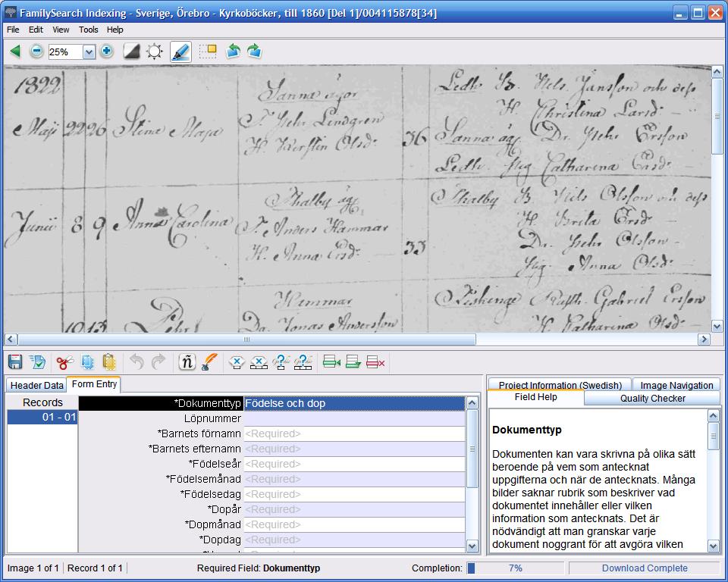Click the zoom in plus icon
This screenshot has height=582, width=728.
pyautogui.click(x=107, y=52)
